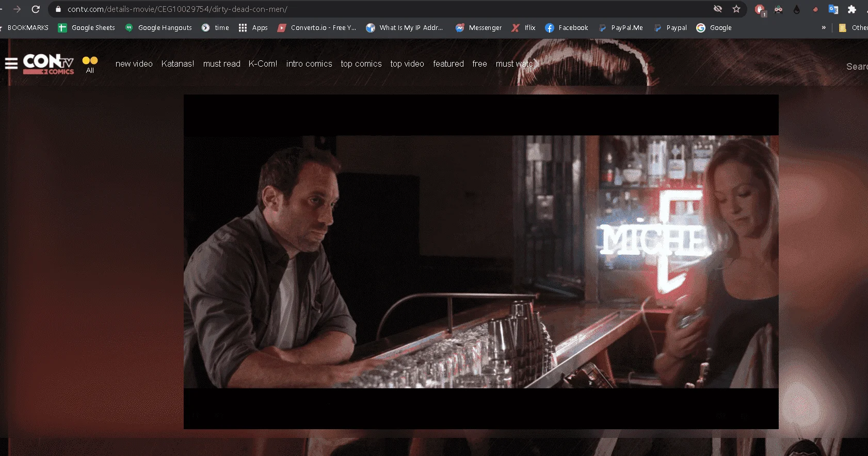Go to the CONtv Comics home logo
The height and width of the screenshot is (456, 868).
click(49, 64)
